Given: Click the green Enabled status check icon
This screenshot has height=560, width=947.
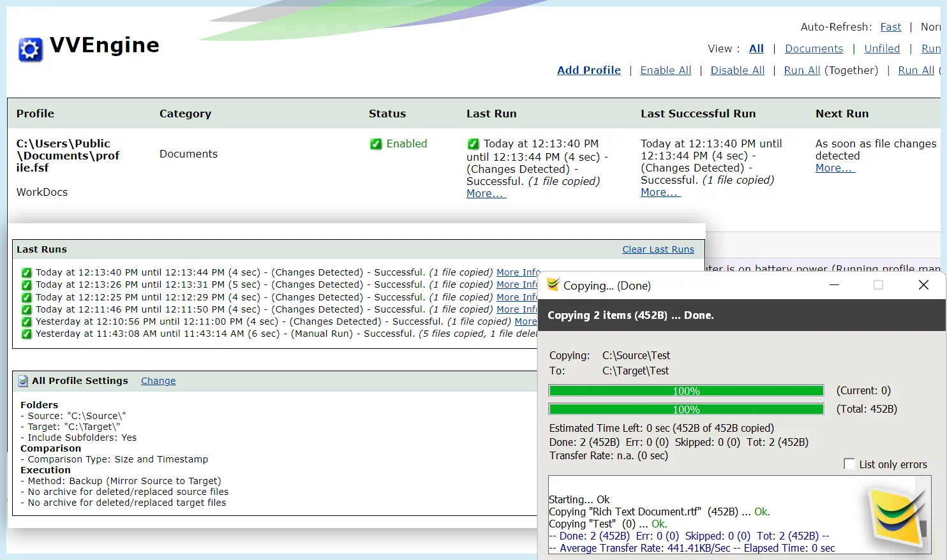Looking at the screenshot, I should click(376, 144).
